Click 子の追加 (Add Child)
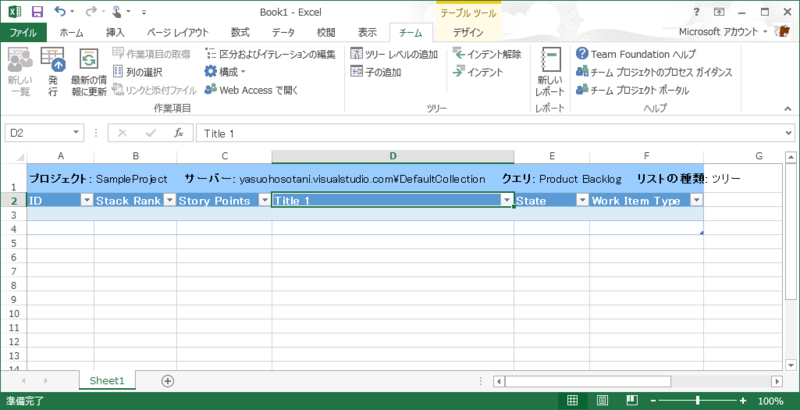The width and height of the screenshot is (800, 410). click(x=376, y=72)
